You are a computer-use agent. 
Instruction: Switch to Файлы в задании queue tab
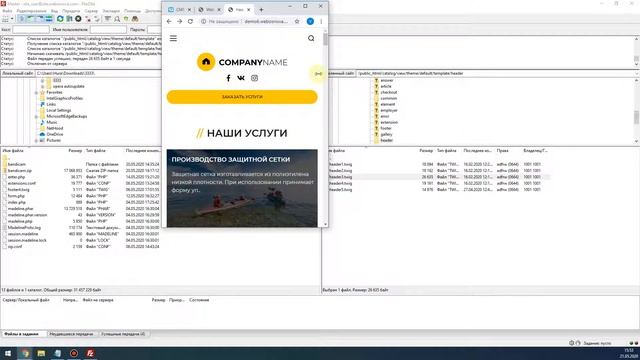pos(21,334)
